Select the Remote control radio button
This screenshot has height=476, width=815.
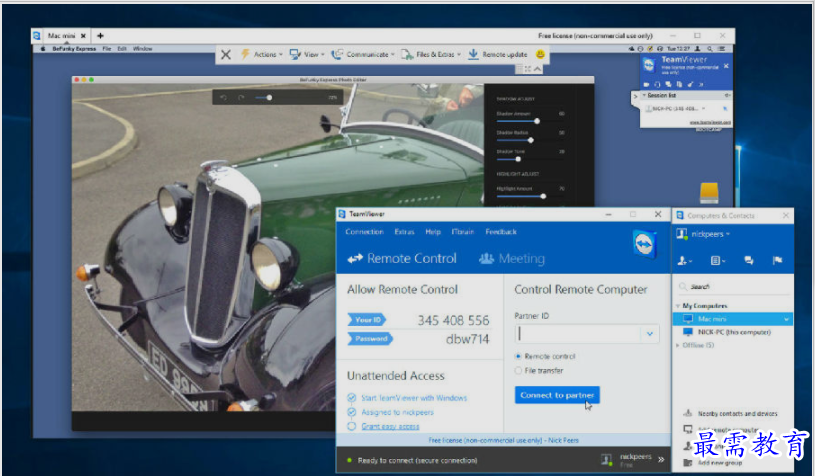click(518, 356)
